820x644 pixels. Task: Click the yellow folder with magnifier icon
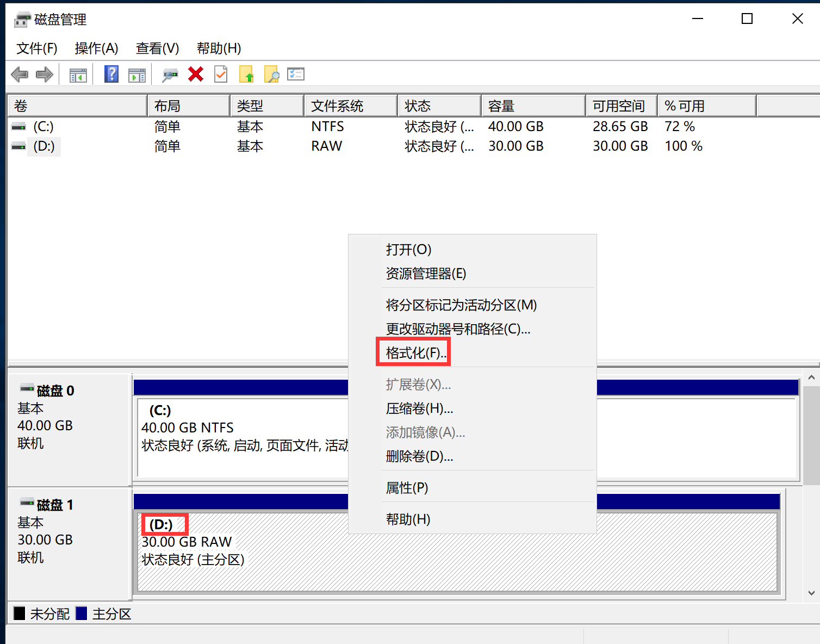[x=271, y=74]
